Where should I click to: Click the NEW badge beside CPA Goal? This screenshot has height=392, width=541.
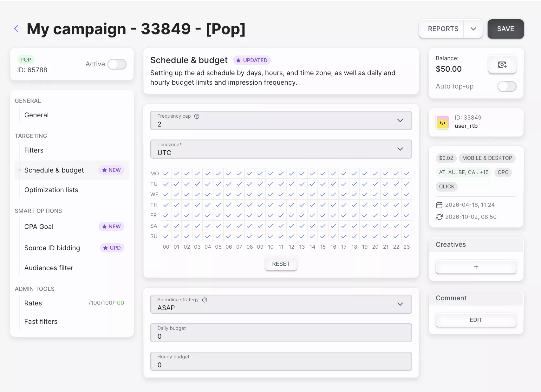tap(111, 226)
